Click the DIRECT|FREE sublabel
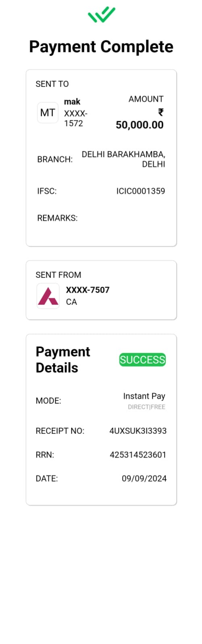Screen dimensions: 202x644 point(146,407)
